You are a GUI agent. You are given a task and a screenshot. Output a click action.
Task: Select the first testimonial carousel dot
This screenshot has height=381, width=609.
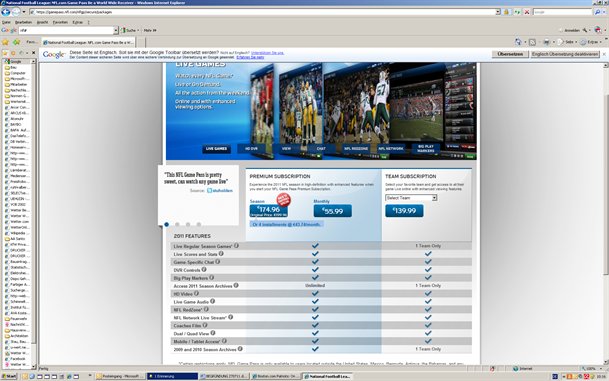[167, 224]
